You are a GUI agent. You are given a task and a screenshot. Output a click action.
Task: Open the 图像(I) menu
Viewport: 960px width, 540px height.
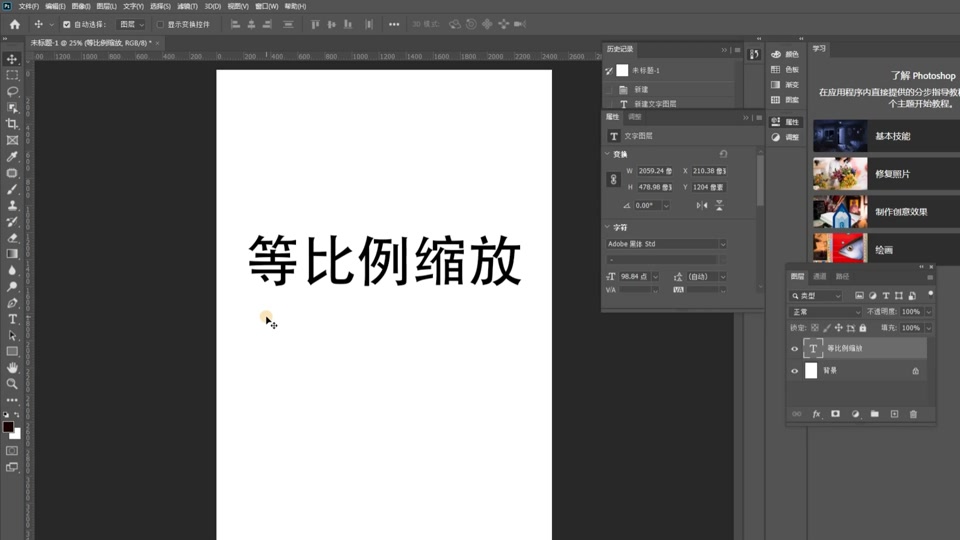click(81, 6)
